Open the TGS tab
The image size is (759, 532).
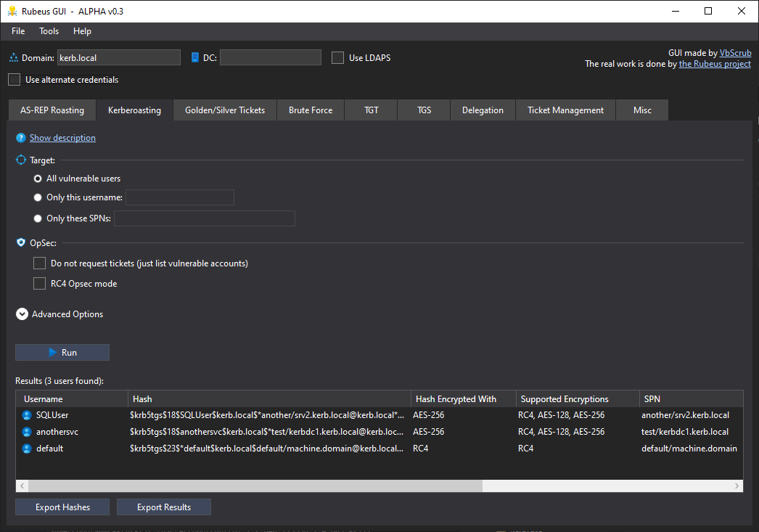424,110
